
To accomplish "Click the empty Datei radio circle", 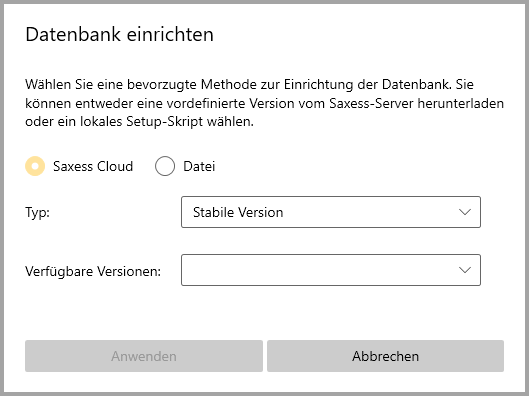I will click(x=165, y=166).
